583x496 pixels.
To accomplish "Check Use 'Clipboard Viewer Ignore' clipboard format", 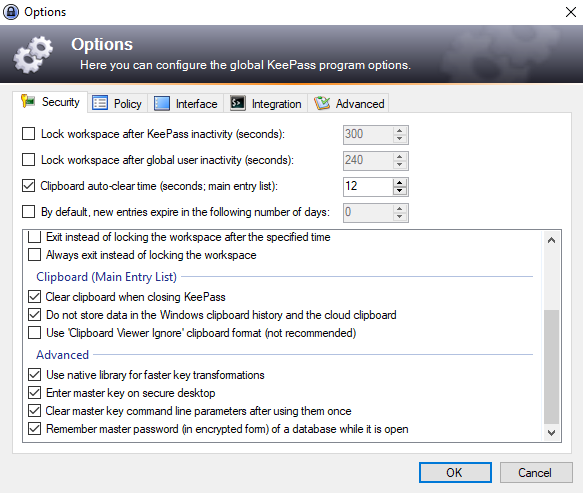I will pos(35,333).
